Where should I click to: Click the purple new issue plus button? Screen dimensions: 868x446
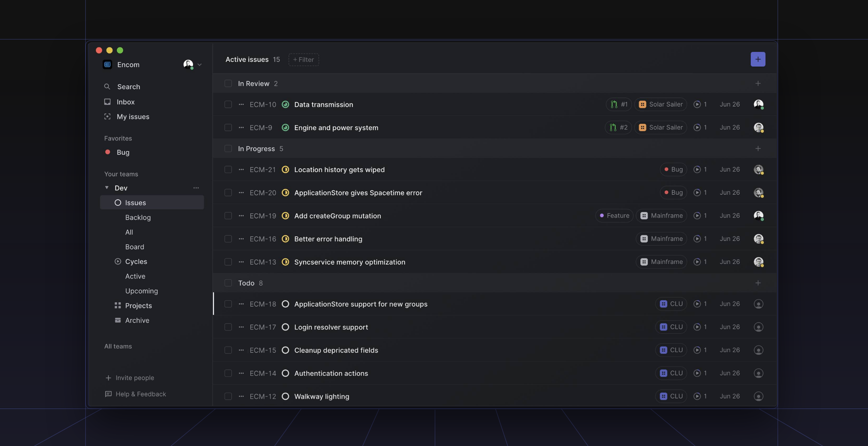pyautogui.click(x=758, y=59)
